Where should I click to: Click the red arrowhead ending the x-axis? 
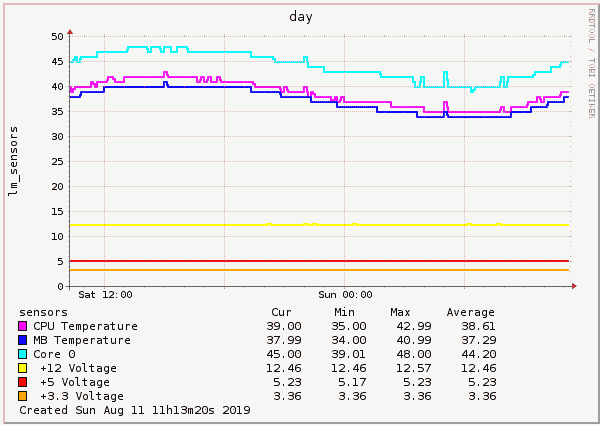pyautogui.click(x=574, y=286)
